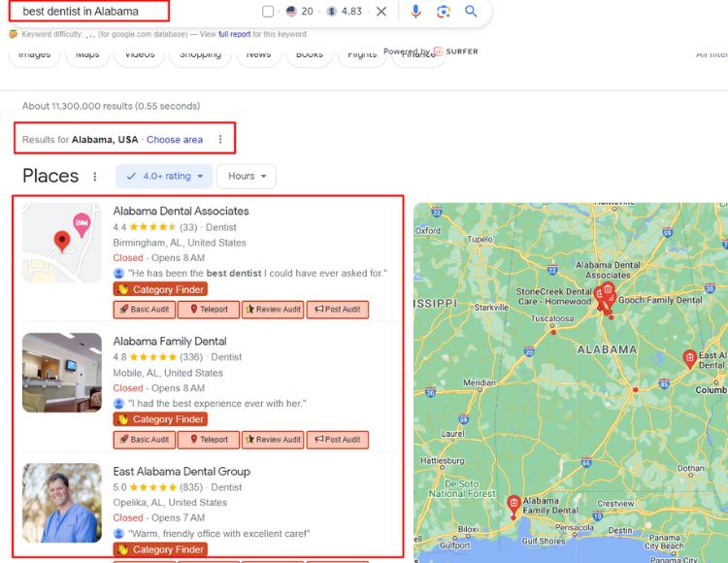
Task: Click the dollar CPC icon
Action: [332, 11]
